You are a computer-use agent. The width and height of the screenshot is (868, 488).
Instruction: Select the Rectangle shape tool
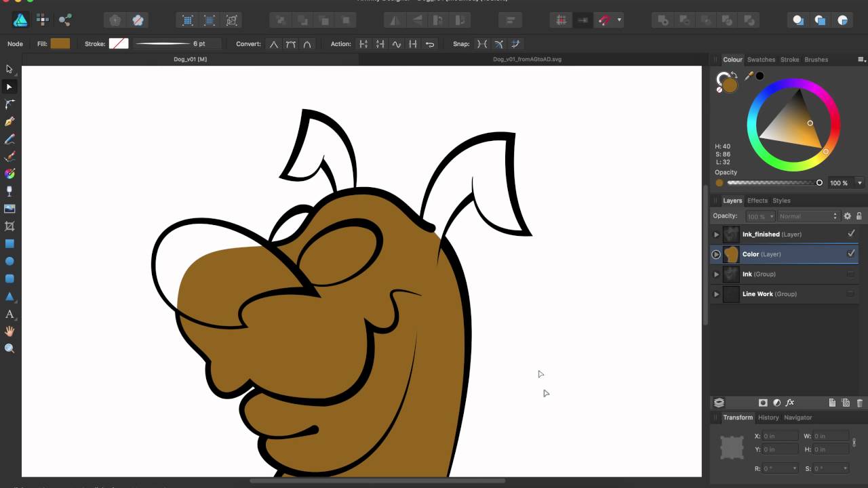(9, 244)
